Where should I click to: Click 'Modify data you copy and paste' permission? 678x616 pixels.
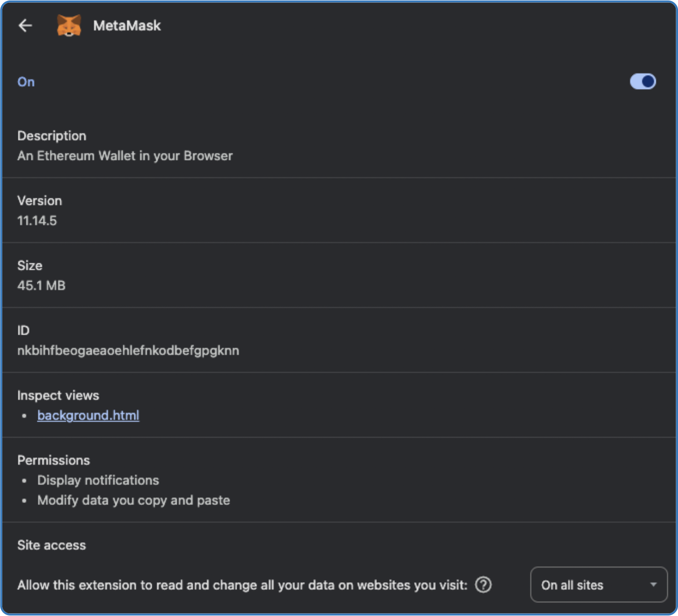pyautogui.click(x=134, y=500)
